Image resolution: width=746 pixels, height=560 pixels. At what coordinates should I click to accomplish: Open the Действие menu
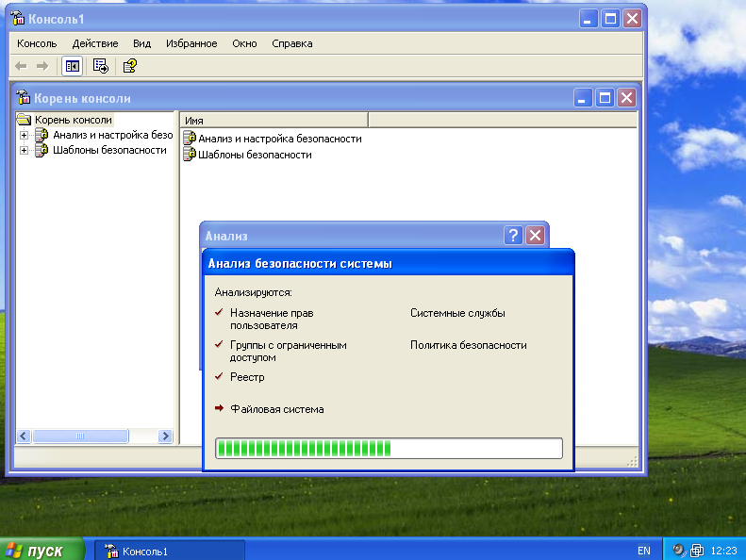click(x=95, y=43)
